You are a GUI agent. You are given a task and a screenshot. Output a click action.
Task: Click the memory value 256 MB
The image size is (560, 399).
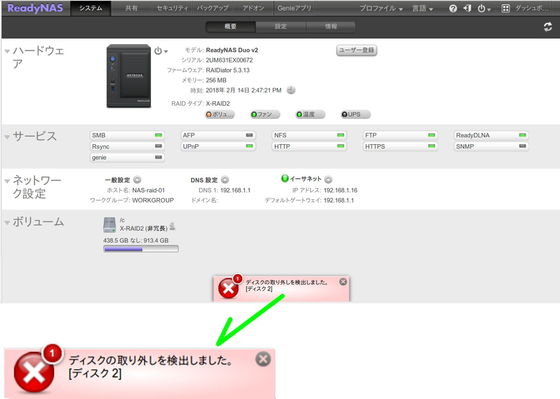216,80
